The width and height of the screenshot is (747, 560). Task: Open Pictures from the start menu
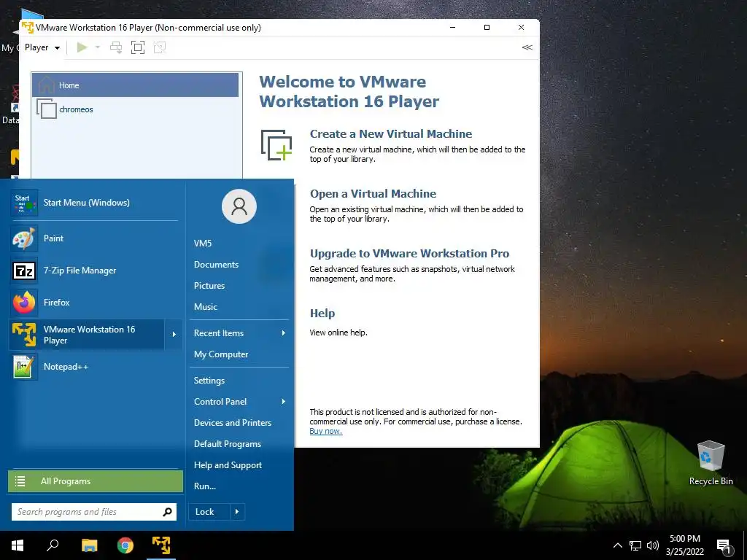pos(209,286)
